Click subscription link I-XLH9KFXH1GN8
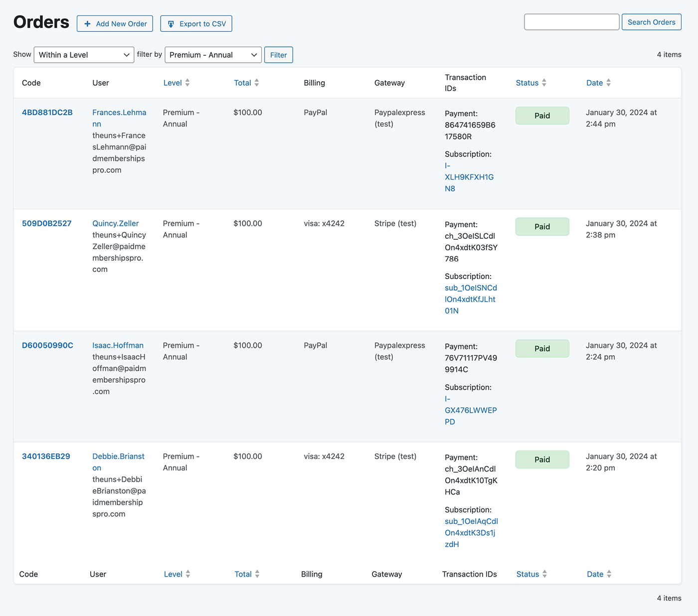 [469, 177]
